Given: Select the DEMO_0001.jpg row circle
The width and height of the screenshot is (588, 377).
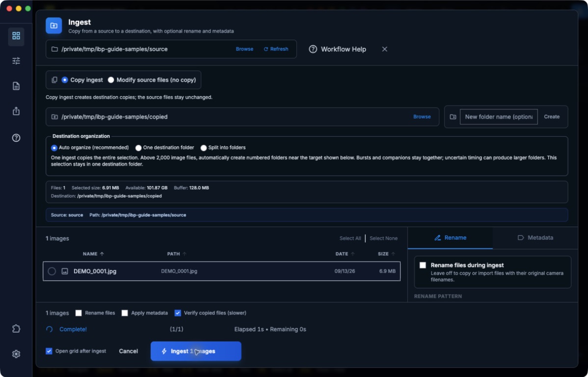Looking at the screenshot, I should [x=52, y=271].
